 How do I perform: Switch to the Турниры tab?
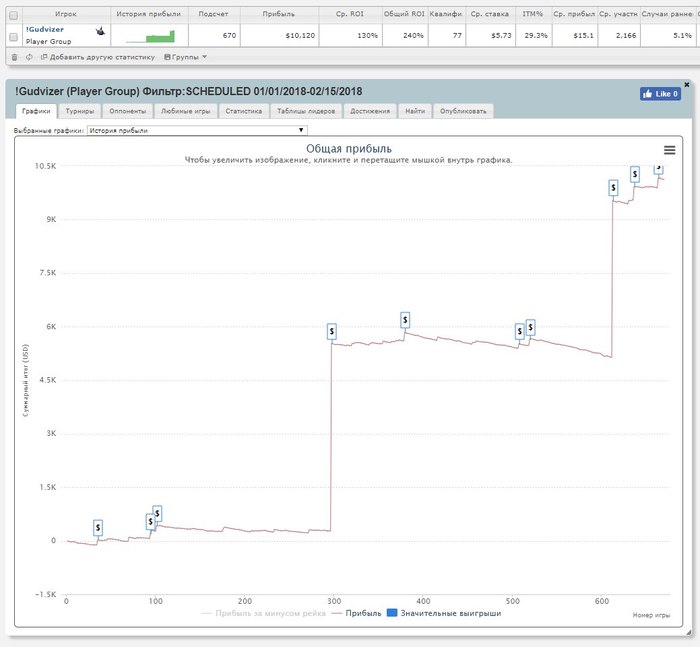(80, 111)
